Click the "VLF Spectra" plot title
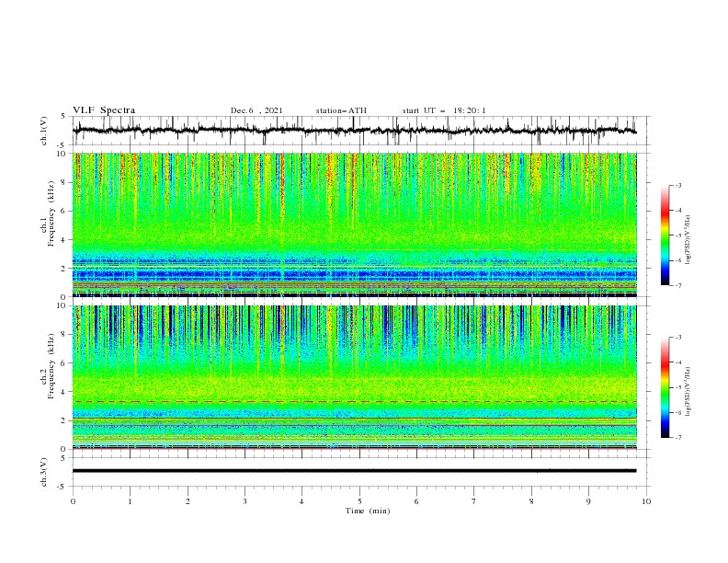Viewport: 728px width, 563px height. point(104,110)
